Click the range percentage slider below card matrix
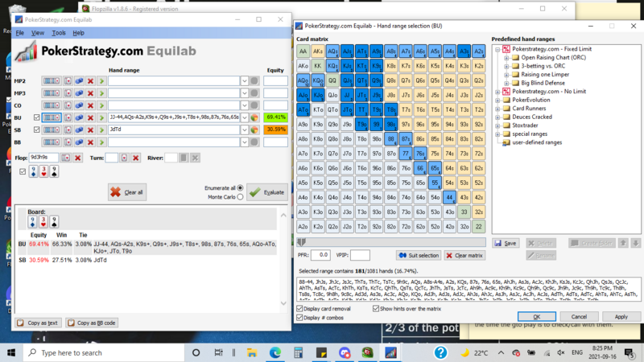The image size is (644, 362). pyautogui.click(x=391, y=242)
